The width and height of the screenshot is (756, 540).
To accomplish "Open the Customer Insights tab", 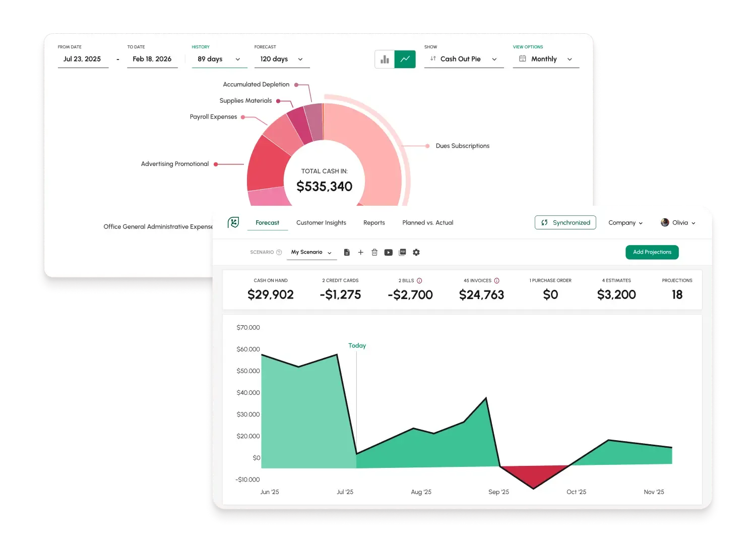I will [321, 222].
